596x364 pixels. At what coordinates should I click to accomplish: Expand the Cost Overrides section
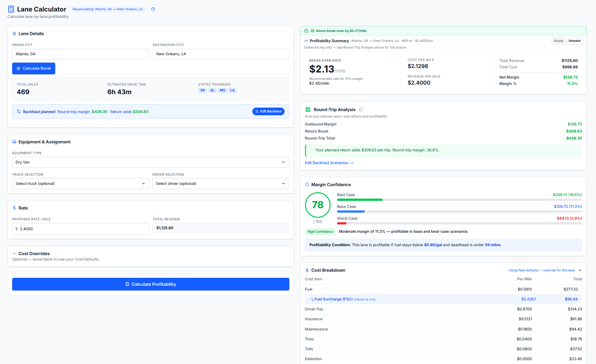point(14,254)
